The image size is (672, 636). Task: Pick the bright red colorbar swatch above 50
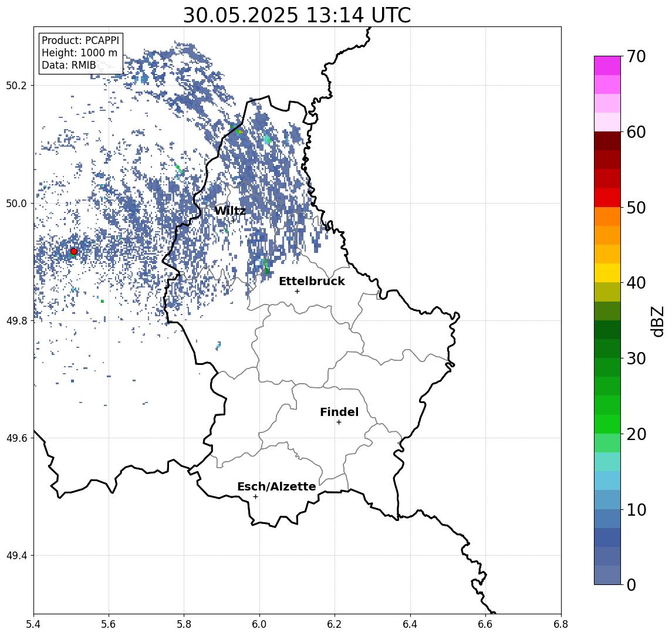point(607,198)
